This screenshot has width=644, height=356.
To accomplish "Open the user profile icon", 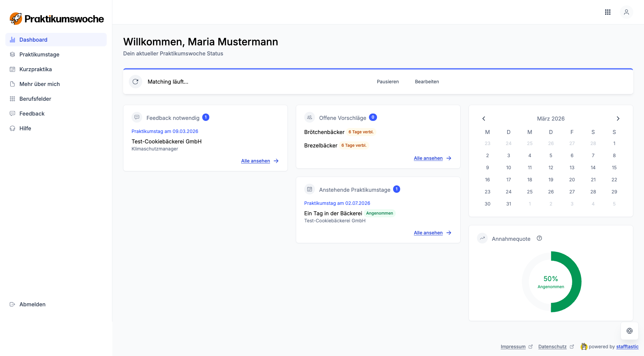I will (626, 12).
